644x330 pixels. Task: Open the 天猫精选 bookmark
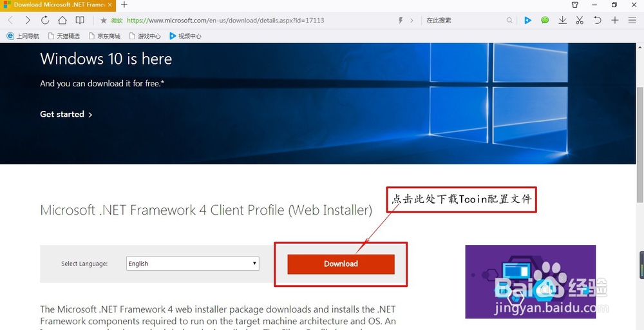pyautogui.click(x=64, y=36)
